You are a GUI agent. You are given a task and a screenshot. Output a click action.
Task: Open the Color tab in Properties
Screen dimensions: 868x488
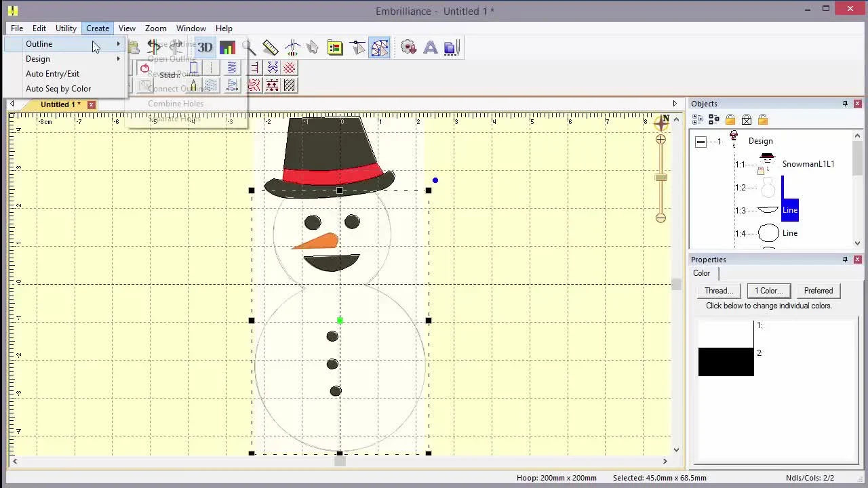701,273
